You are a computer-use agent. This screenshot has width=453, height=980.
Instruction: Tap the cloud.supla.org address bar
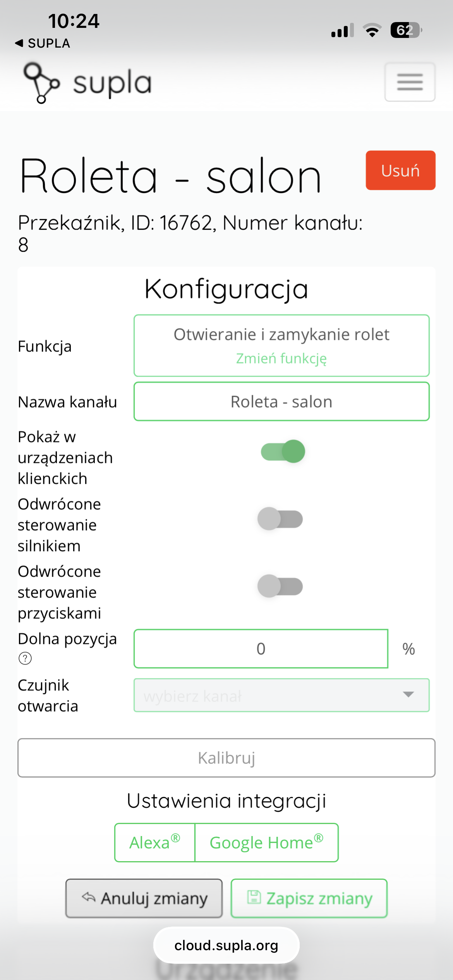226,945
